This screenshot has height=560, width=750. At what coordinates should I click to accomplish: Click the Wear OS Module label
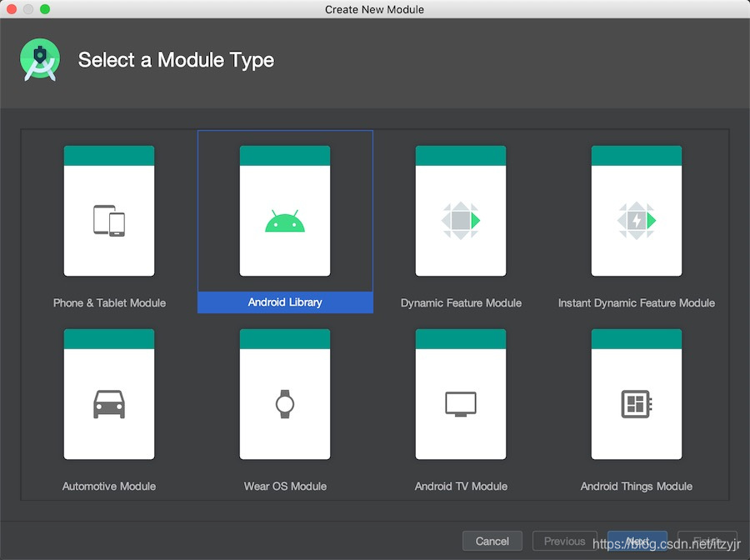pyautogui.click(x=285, y=486)
